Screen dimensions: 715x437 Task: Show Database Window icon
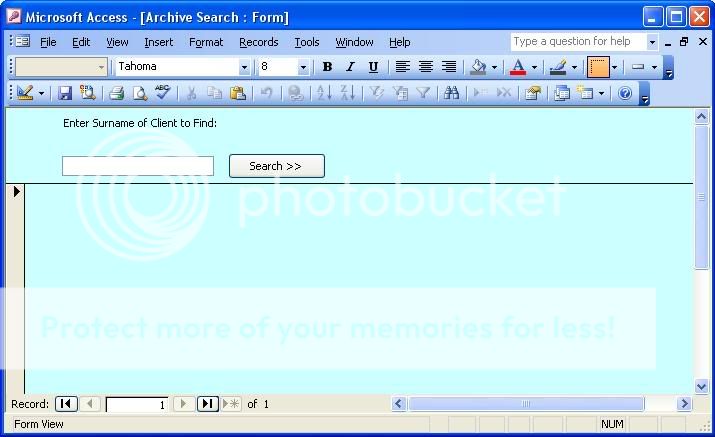(x=561, y=93)
